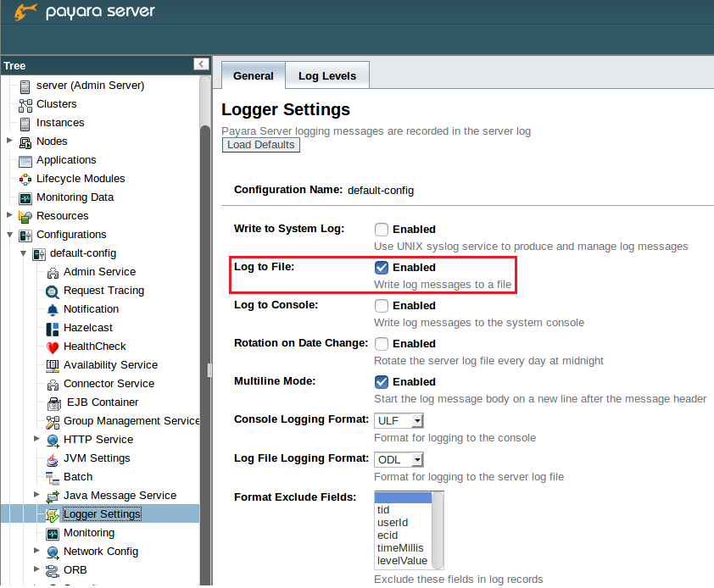Click the Batch icon
This screenshot has height=588, width=714.
[x=53, y=478]
